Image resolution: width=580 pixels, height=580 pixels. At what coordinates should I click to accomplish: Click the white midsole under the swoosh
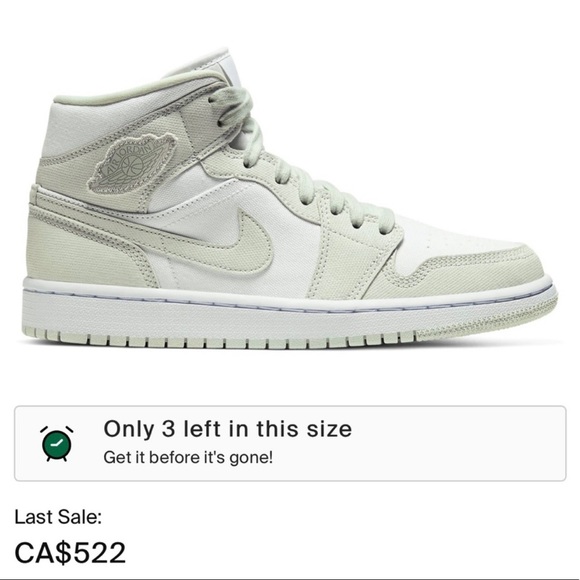point(222,311)
